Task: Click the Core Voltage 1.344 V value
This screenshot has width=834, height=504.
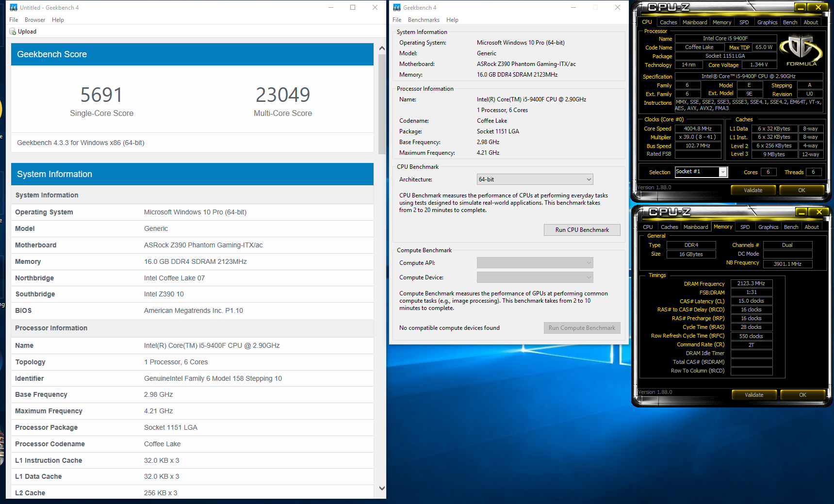Action: pos(759,65)
